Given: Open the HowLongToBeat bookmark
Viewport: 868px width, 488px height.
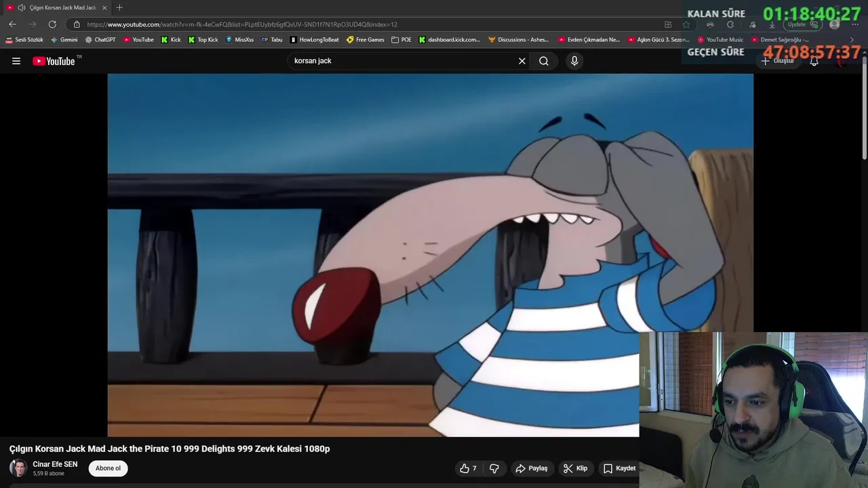Looking at the screenshot, I should [315, 40].
